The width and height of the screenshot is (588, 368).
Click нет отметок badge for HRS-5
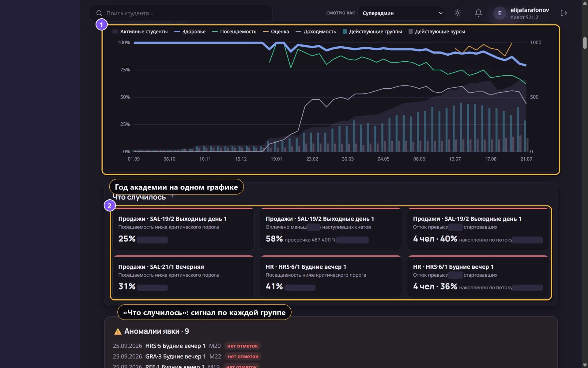point(243,346)
